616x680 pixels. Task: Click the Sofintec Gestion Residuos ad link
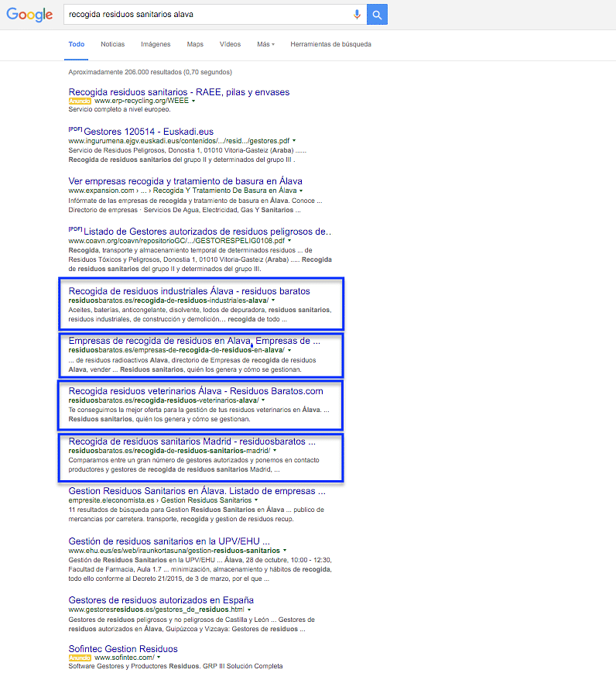pyautogui.click(x=123, y=648)
